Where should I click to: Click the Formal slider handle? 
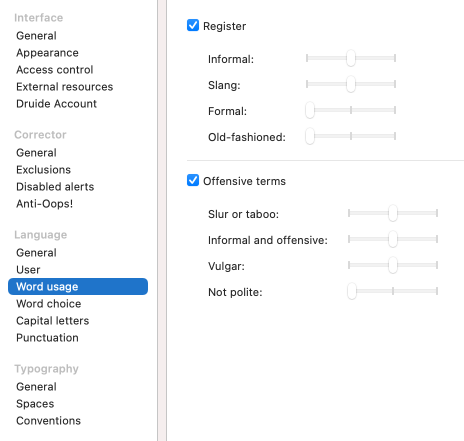310,110
